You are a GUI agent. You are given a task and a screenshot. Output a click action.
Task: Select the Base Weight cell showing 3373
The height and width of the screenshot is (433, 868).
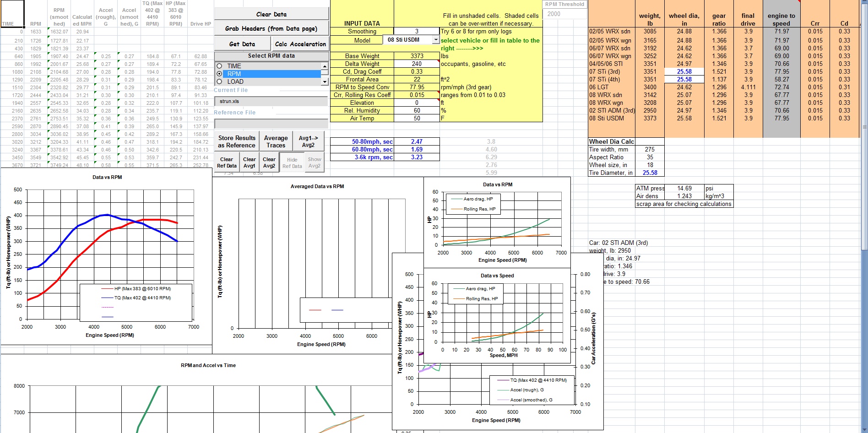pos(417,56)
